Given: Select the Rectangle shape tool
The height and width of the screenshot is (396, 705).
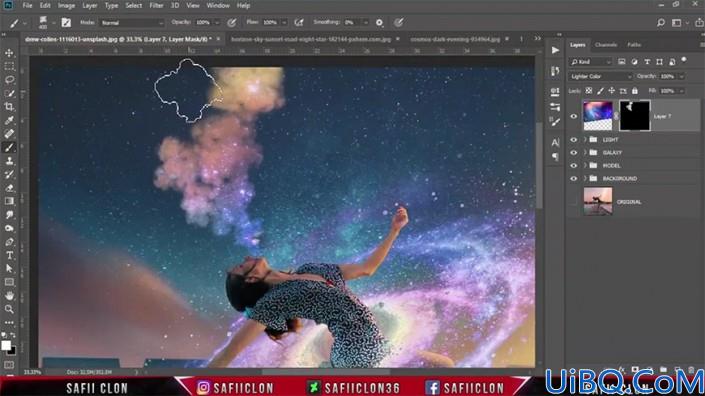Looking at the screenshot, I should click(x=9, y=282).
